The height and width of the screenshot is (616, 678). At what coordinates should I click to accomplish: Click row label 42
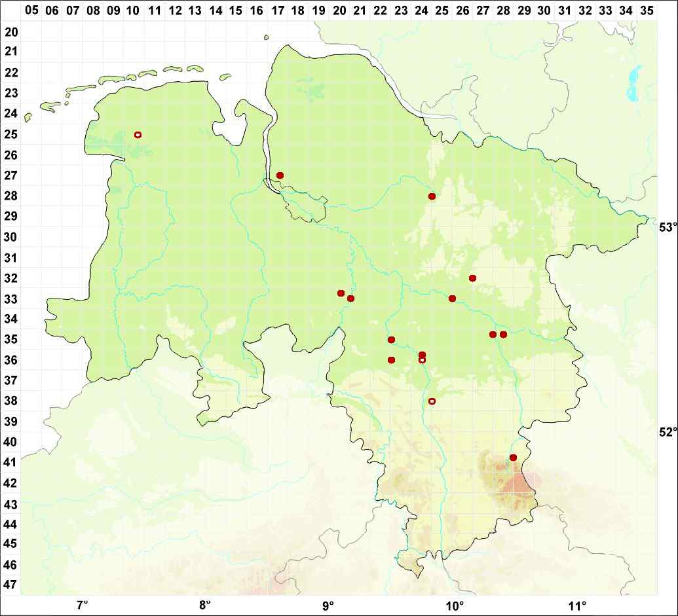click(x=11, y=483)
